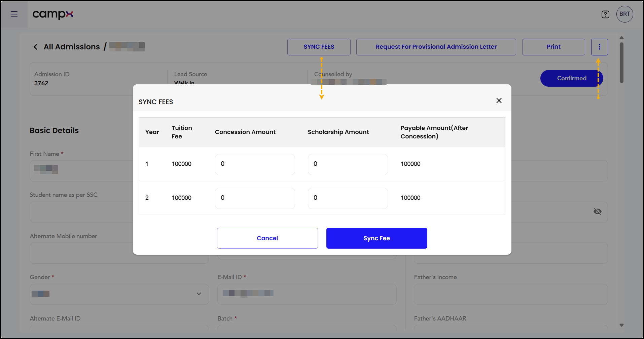This screenshot has width=644, height=339.
Task: Click the Print button
Action: pyautogui.click(x=553, y=47)
